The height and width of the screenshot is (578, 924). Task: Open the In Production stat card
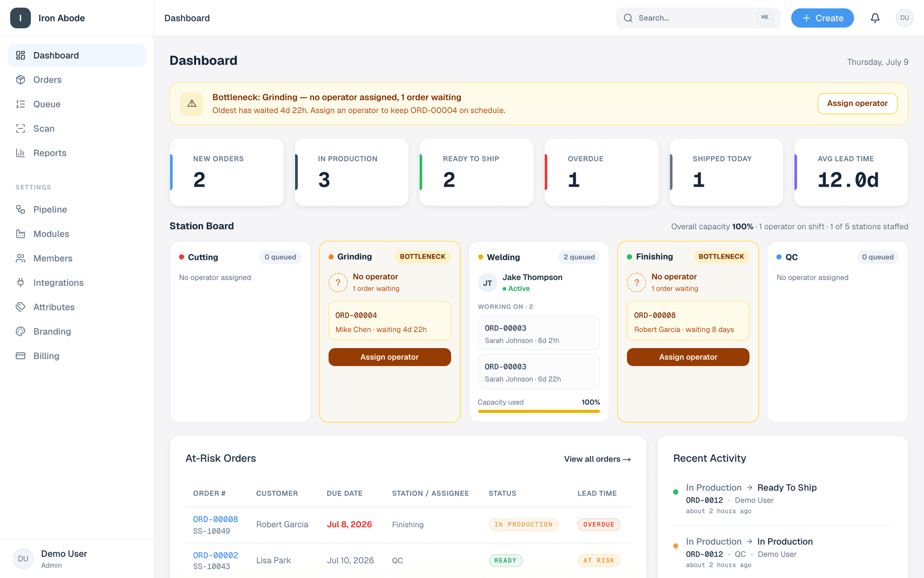(x=352, y=172)
